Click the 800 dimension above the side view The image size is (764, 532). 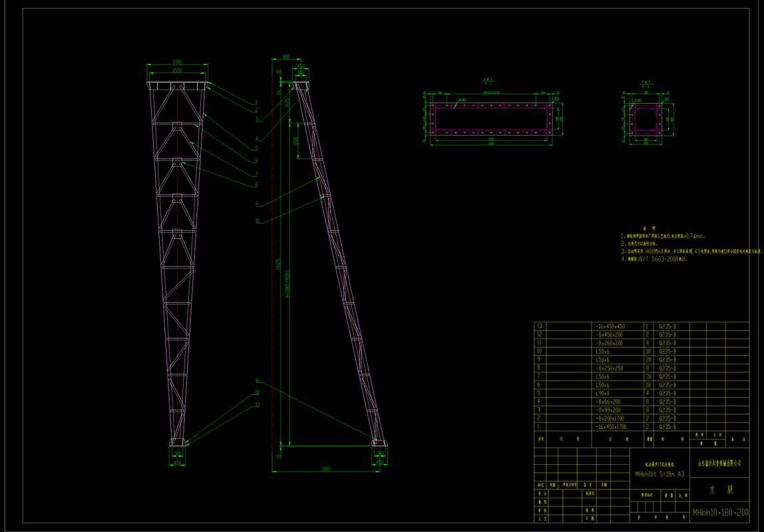(286, 57)
